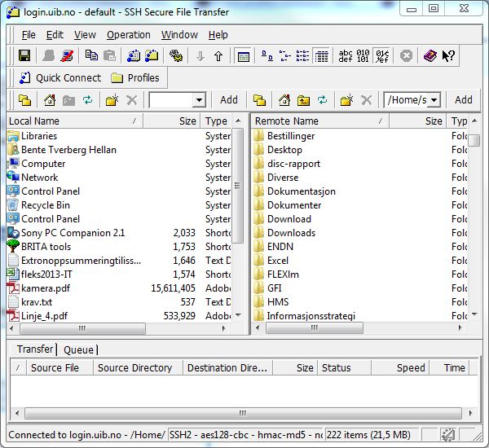Click the local pane Home folder icon
489x448 pixels.
point(50,100)
